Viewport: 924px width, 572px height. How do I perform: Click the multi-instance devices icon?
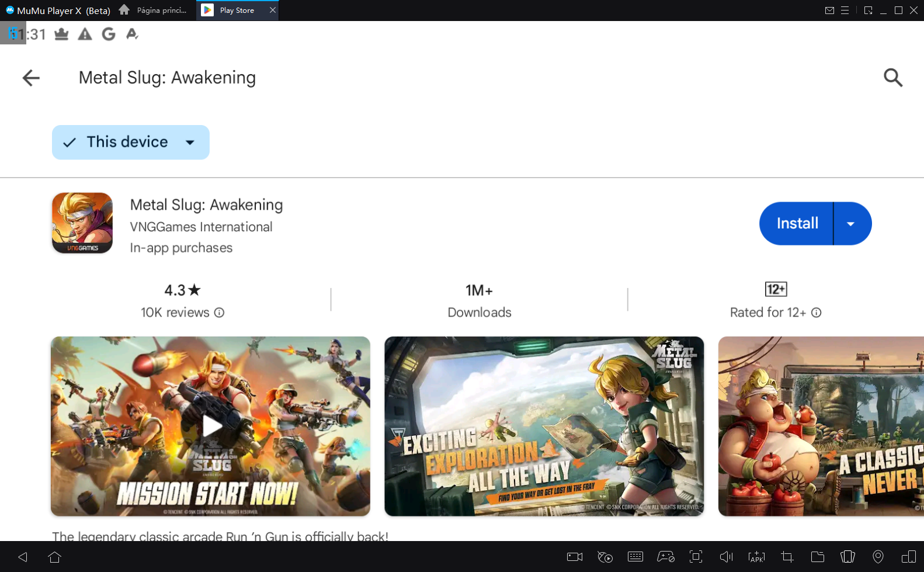point(909,557)
